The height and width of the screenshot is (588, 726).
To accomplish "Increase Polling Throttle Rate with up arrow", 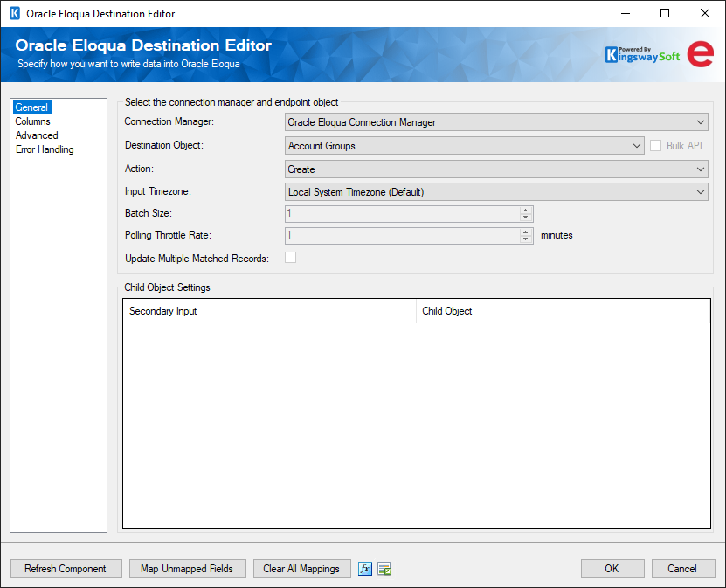I will [x=525, y=232].
